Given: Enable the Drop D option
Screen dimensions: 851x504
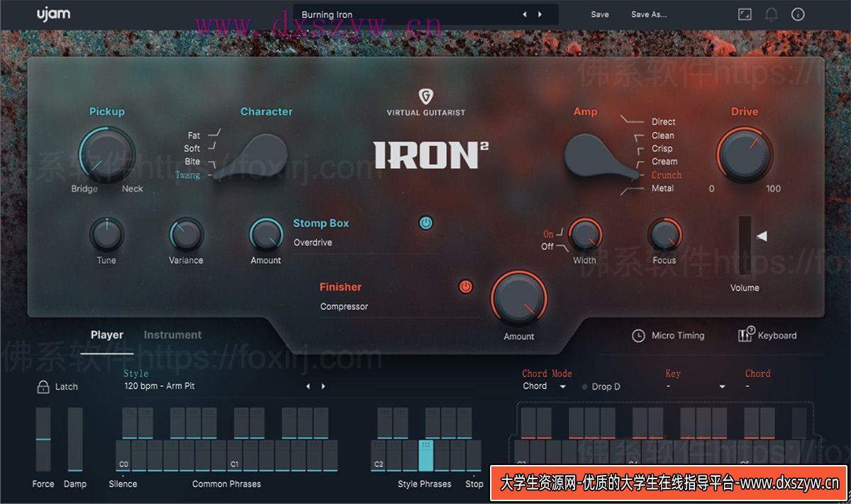Looking at the screenshot, I should [601, 386].
